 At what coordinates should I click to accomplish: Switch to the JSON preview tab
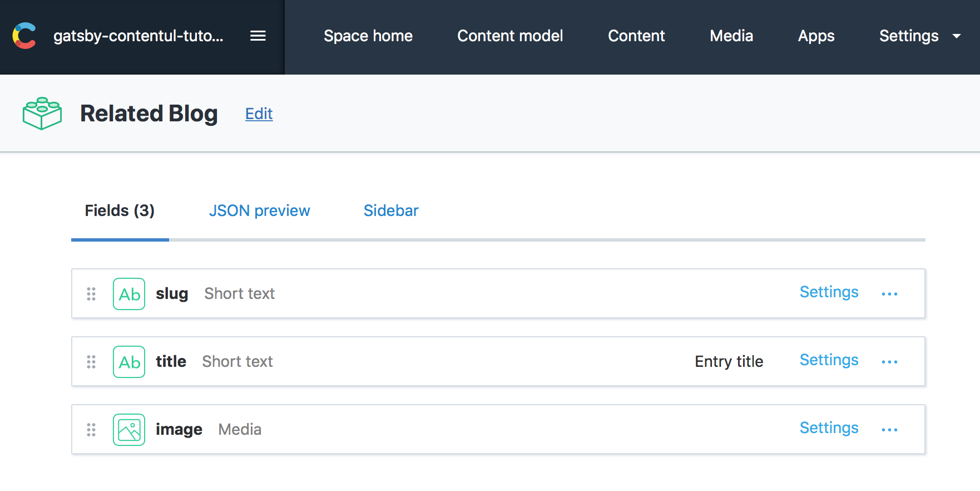[x=259, y=210]
